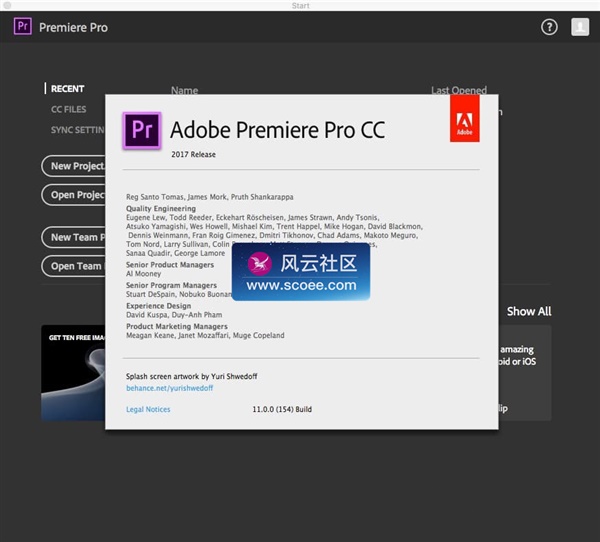Viewport: 600px width, 542px height.
Task: Click the Quality Engineering heading
Action: point(161,209)
